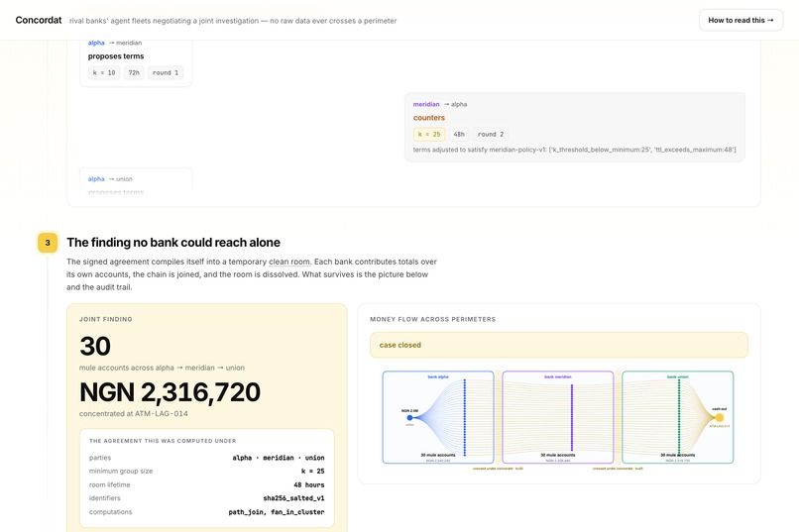Click the "proposes terms" message heading
The width and height of the screenshot is (799, 532).
(x=116, y=56)
